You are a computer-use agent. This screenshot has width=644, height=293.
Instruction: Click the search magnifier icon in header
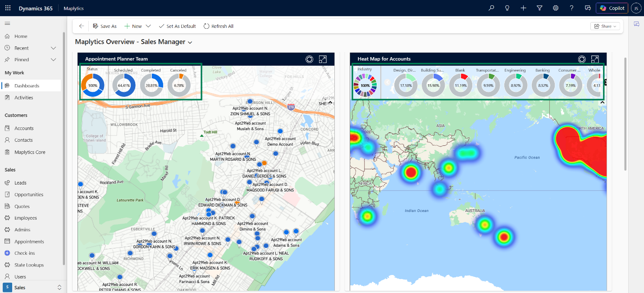point(491,8)
